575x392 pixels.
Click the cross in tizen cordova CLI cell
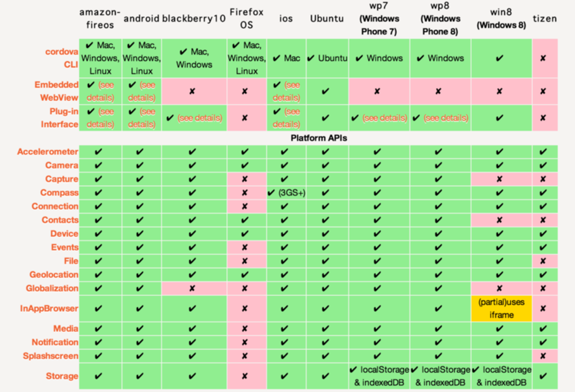click(543, 58)
